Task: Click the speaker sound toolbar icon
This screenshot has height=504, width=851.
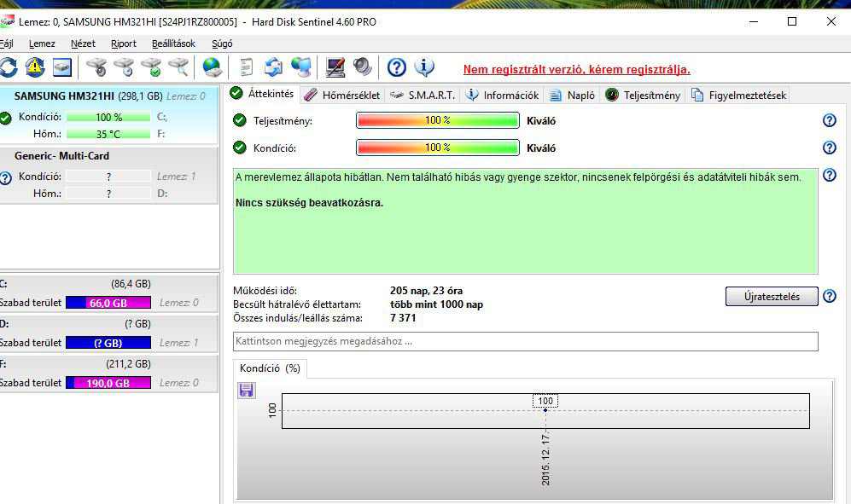Action: click(x=362, y=68)
